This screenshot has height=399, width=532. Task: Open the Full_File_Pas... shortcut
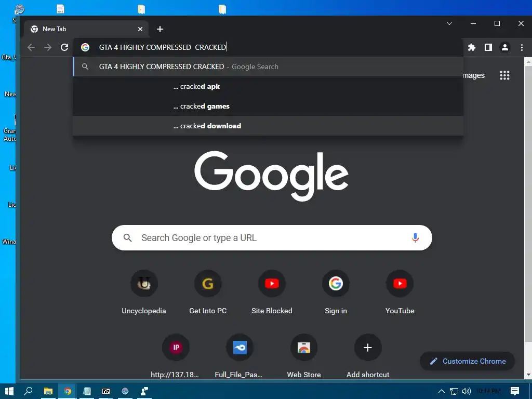coord(239,356)
